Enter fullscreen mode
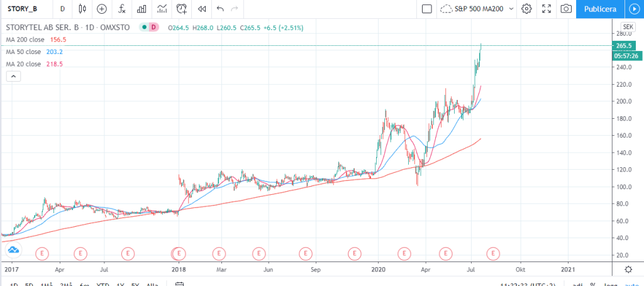The image size is (644, 286). point(547,9)
